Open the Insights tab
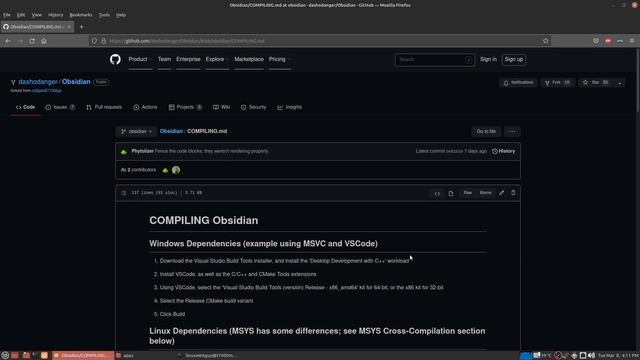Screen dimensions: 640x360 pyautogui.click(x=289, y=107)
